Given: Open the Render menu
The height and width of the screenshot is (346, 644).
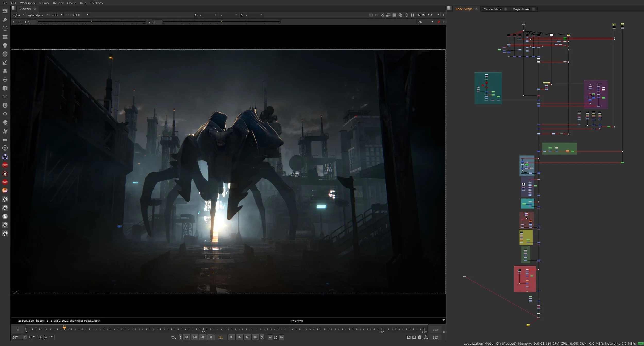Looking at the screenshot, I should pos(58,3).
